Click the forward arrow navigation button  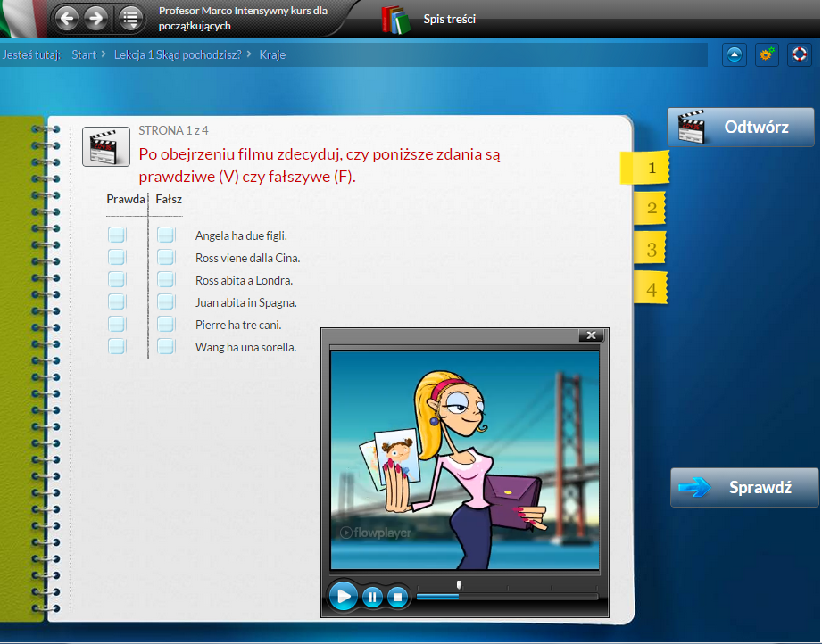pyautogui.click(x=96, y=17)
